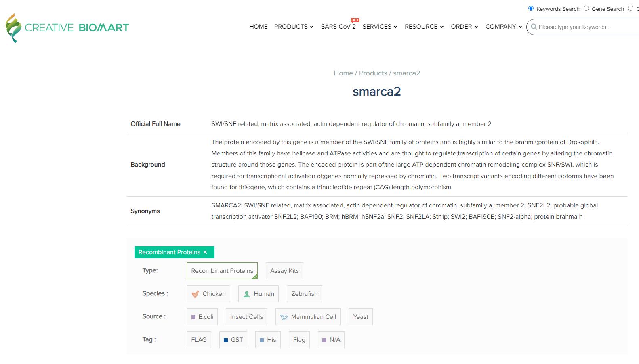Viewport: 639px width, 364px height.
Task: Filter source by Insect Cells
Action: tap(246, 317)
